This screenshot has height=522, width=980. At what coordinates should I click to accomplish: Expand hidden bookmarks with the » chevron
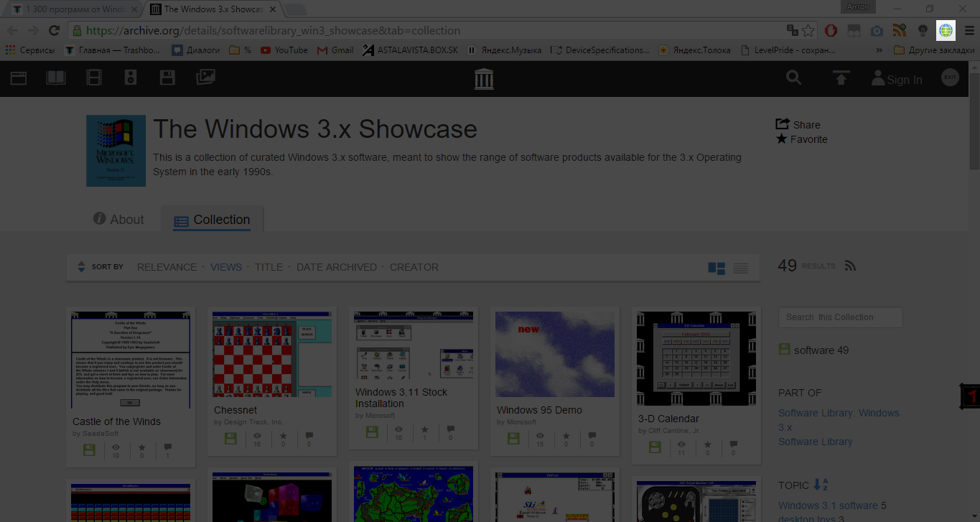coord(879,50)
